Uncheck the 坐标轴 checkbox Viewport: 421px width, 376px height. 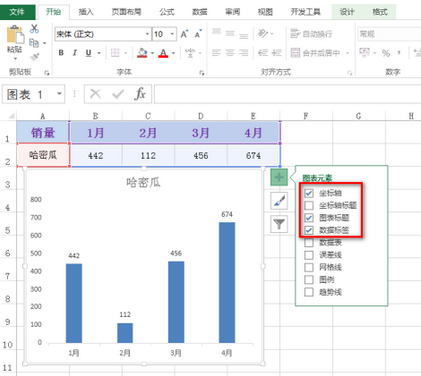pyautogui.click(x=309, y=193)
